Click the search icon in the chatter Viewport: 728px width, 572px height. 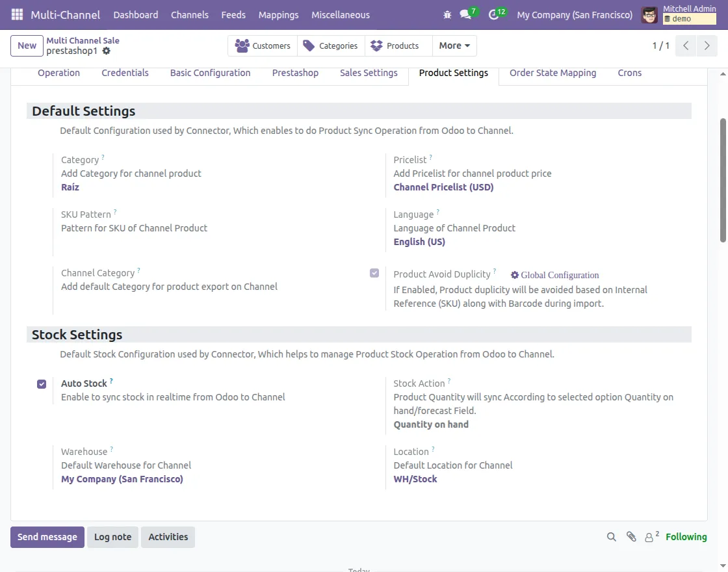(x=611, y=537)
